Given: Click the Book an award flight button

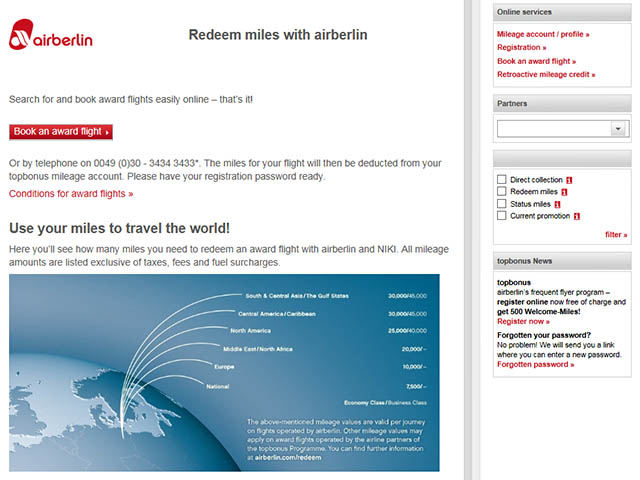Looking at the screenshot, I should (61, 132).
